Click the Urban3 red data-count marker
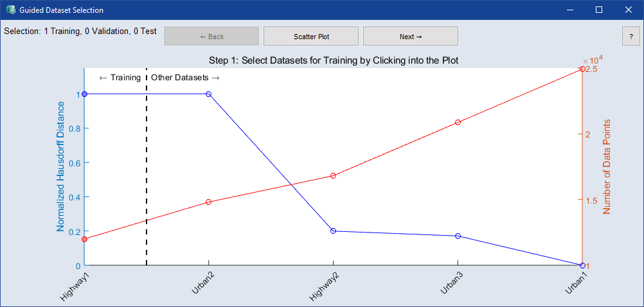644x307 pixels. [x=458, y=122]
